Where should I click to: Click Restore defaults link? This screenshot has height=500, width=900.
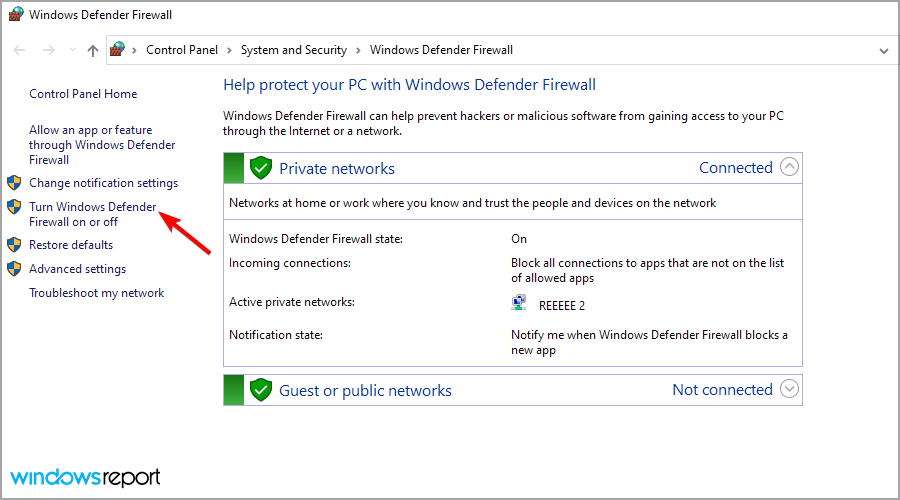(x=71, y=245)
